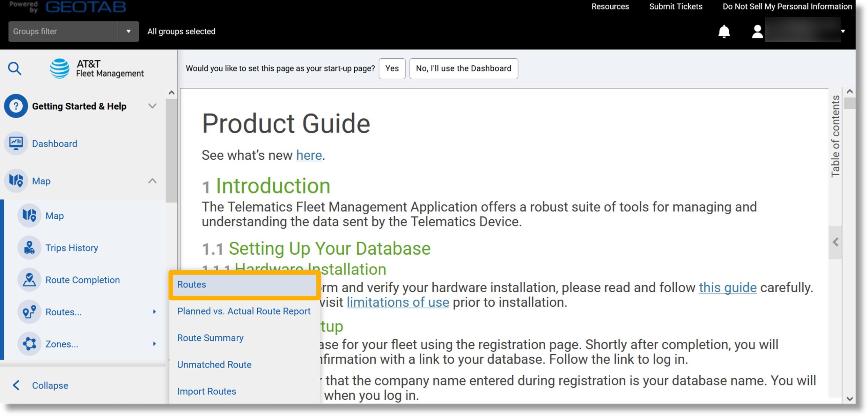Click the 'Product Guide' title text
This screenshot has width=868, height=416.
tap(286, 123)
